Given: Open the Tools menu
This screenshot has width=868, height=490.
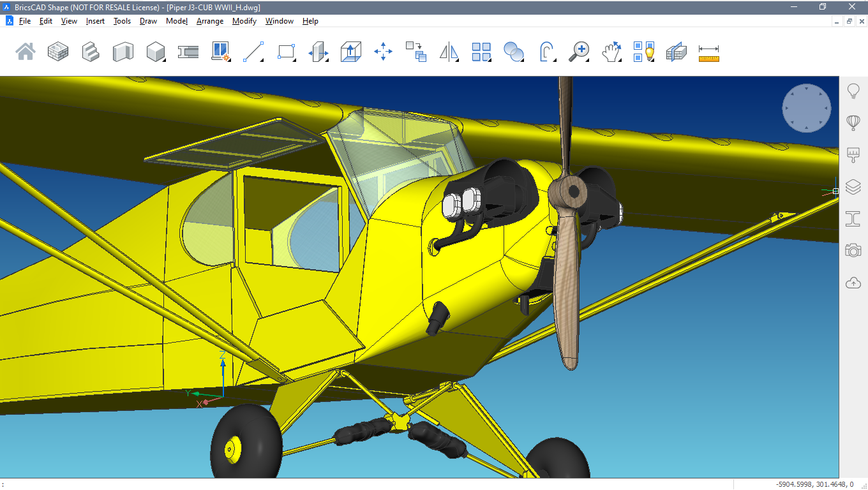Looking at the screenshot, I should [x=122, y=21].
